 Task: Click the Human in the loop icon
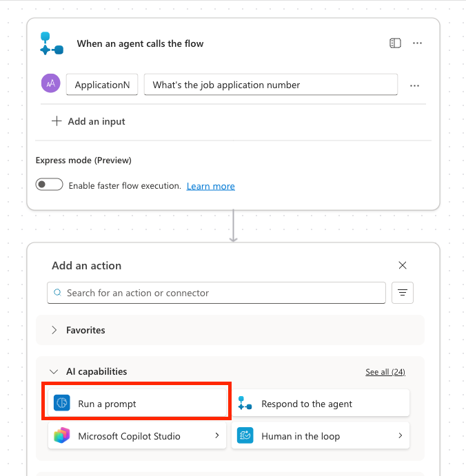(x=245, y=435)
